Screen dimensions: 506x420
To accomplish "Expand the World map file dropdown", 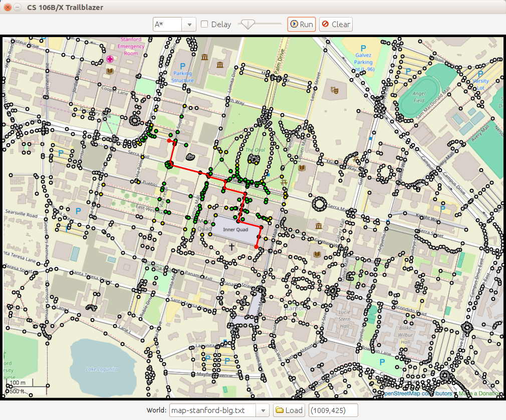I will (x=263, y=410).
